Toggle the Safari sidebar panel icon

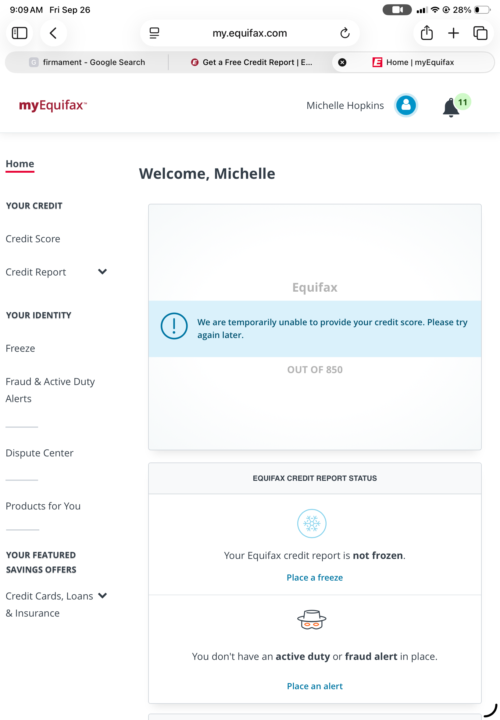19,33
